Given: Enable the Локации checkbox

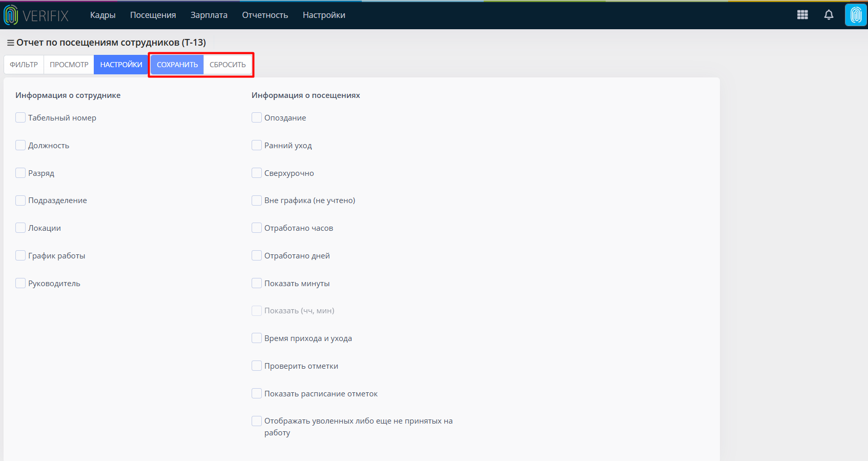Looking at the screenshot, I should coord(20,228).
